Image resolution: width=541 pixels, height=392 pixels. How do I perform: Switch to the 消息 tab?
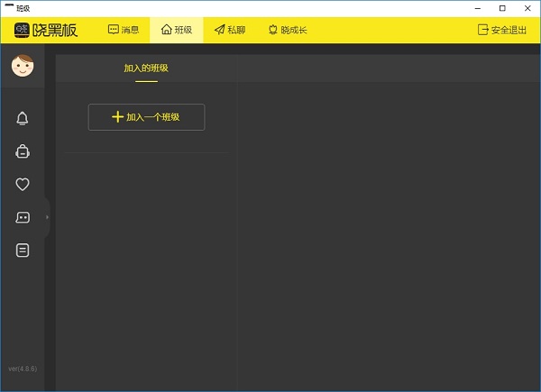click(124, 30)
